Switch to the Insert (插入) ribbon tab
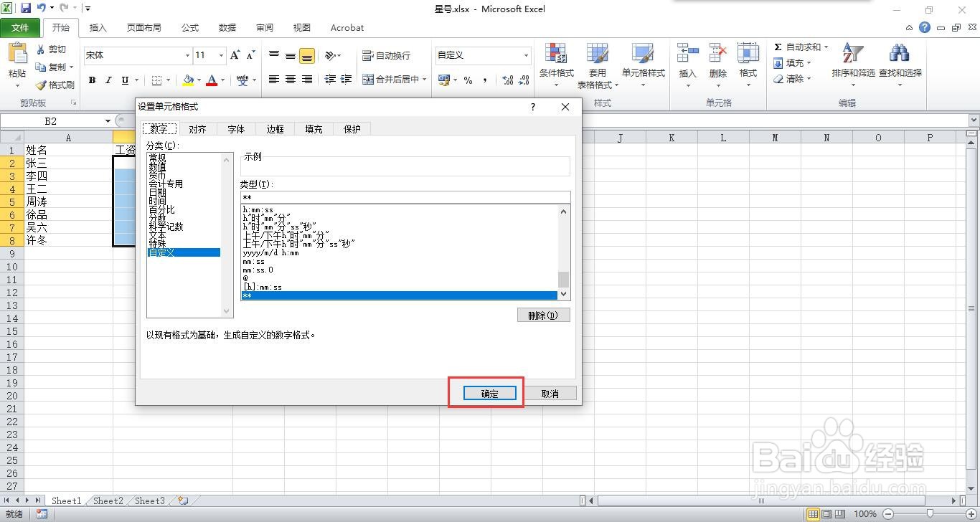Screen dimensions: 980x522 click(x=98, y=28)
